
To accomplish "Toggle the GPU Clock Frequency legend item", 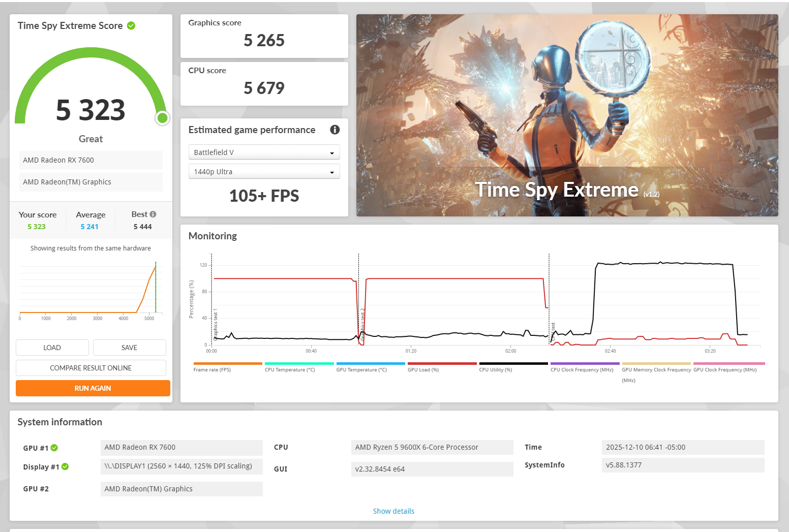I will (725, 370).
